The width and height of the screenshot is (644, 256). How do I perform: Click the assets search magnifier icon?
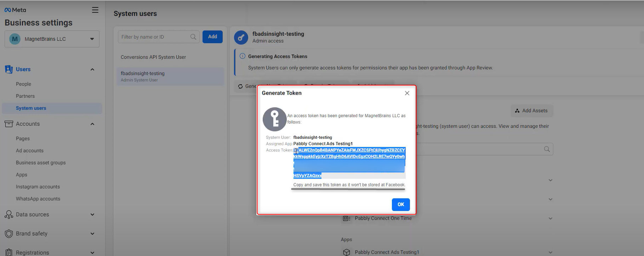pos(547,149)
